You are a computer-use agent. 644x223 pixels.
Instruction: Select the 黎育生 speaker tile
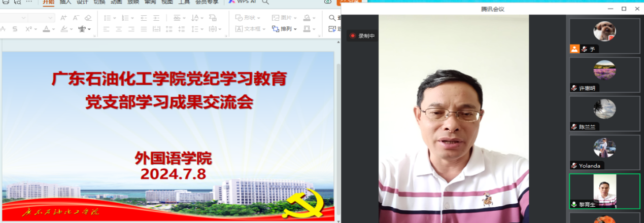click(x=604, y=191)
